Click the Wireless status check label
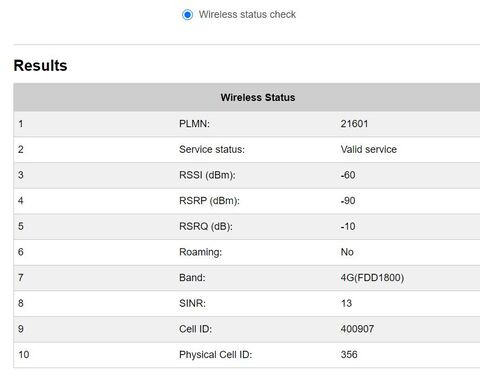This screenshot has height=372, width=480. point(247,15)
